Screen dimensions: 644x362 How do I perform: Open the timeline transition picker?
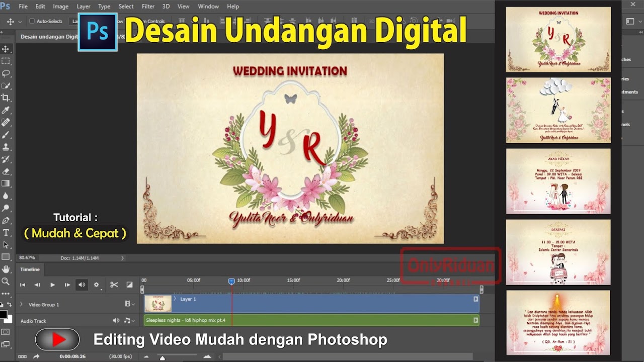point(129,285)
